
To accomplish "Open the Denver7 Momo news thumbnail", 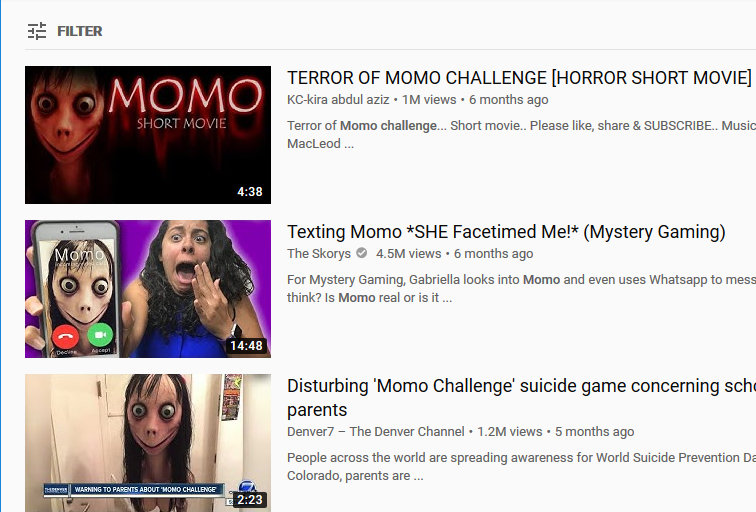I will [x=148, y=443].
